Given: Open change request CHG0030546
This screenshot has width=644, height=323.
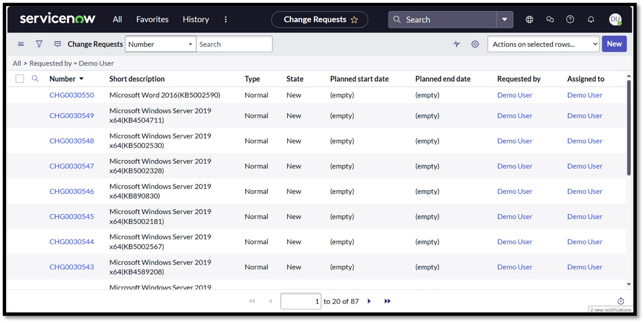Looking at the screenshot, I should coord(72,191).
